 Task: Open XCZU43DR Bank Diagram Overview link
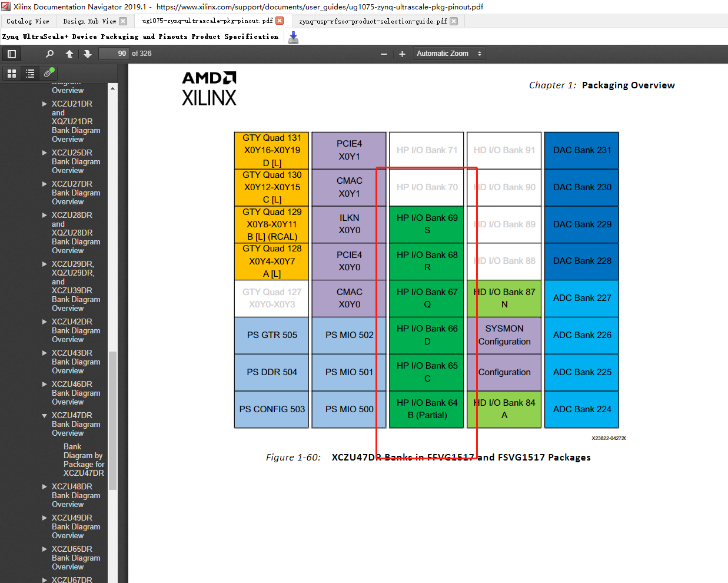click(x=76, y=362)
